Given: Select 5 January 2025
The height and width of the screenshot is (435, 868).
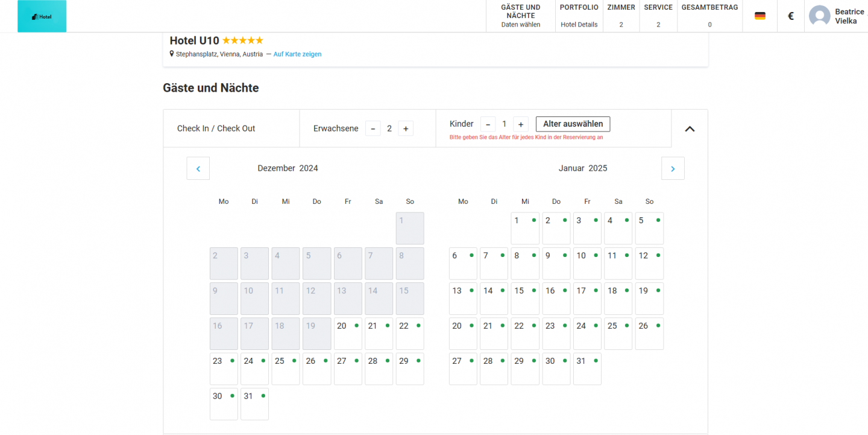Looking at the screenshot, I should click(649, 228).
